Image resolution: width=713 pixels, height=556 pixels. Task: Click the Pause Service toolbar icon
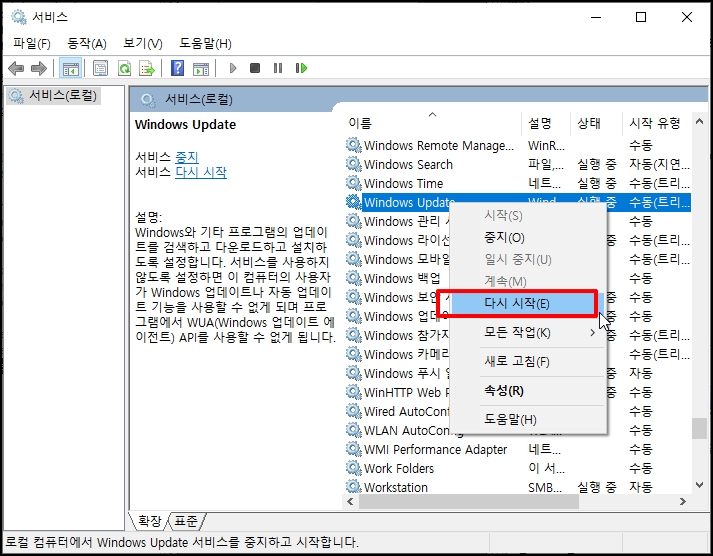pos(278,68)
